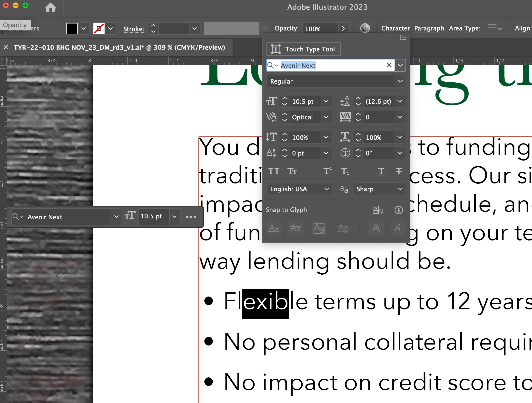Click the Home icon in title bar

(50, 7)
